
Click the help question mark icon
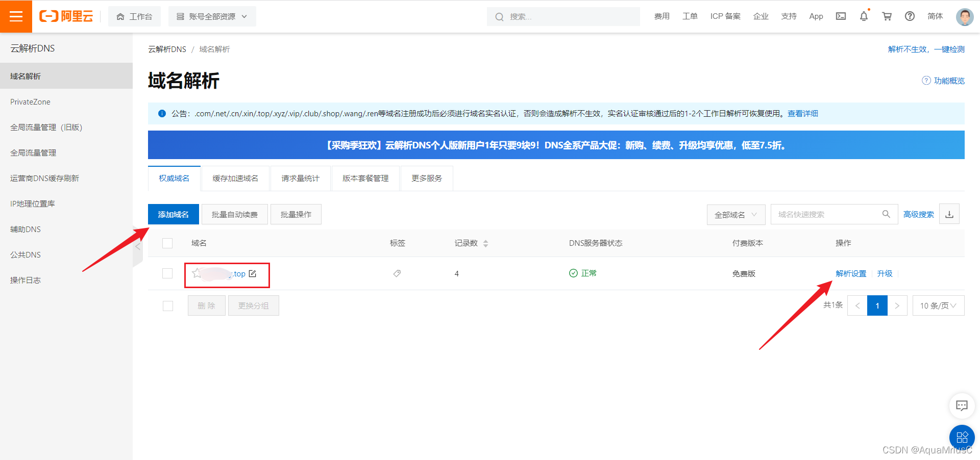[910, 16]
